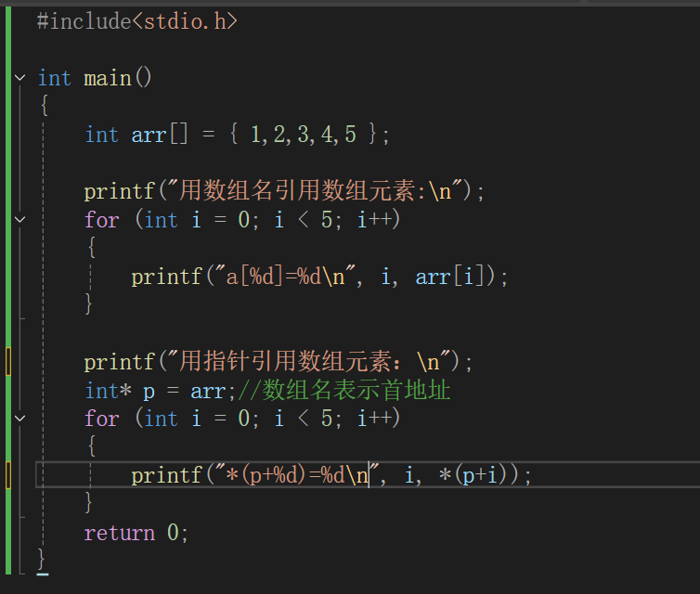This screenshot has width=700, height=594.
Task: Click the green comment '//数组名表示首地址'
Action: (x=344, y=391)
